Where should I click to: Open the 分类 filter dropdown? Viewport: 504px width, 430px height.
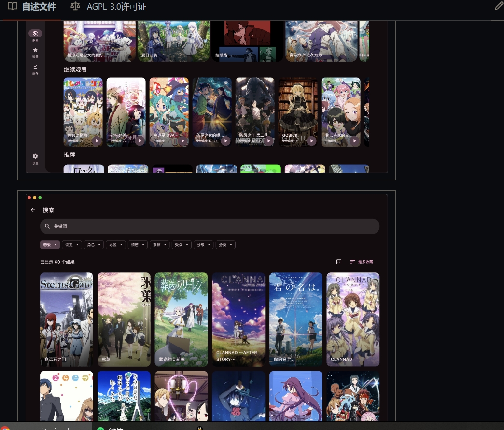225,245
